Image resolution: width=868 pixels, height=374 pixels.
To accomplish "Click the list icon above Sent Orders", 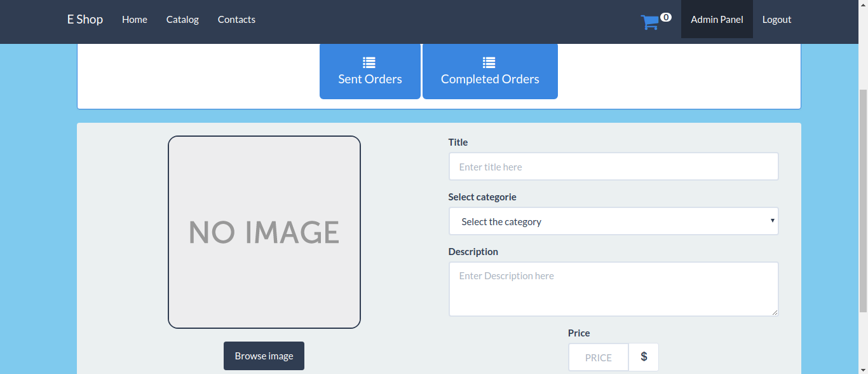I will 369,62.
